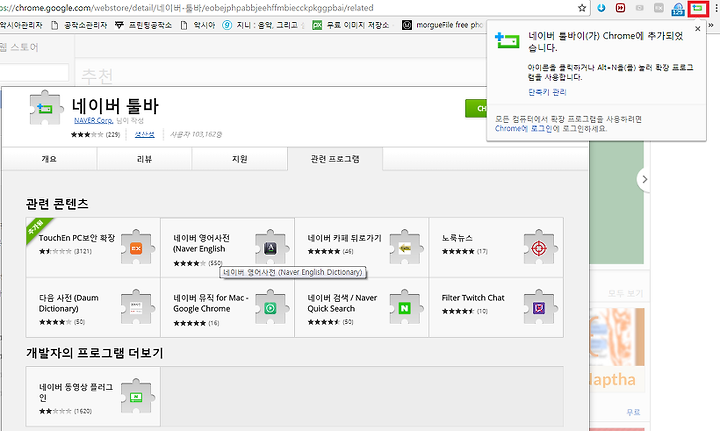Open 네이버 뮤직 for Mac title
This screenshot has height=431, width=720.
pos(211,303)
